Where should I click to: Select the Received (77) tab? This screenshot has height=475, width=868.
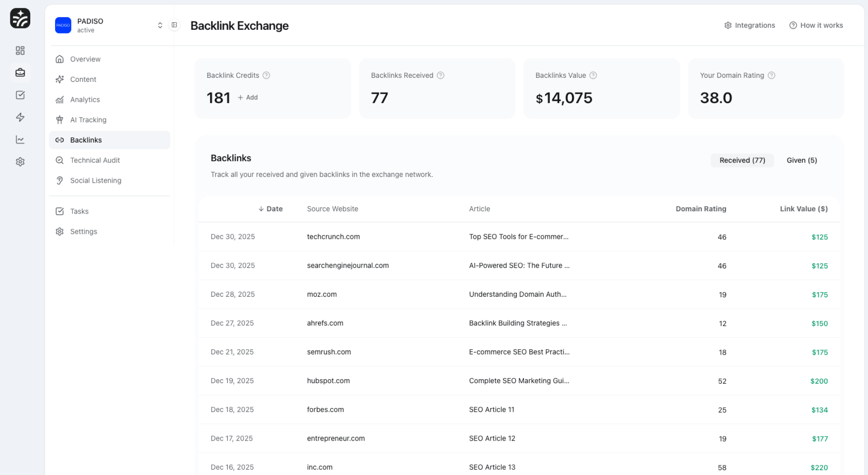pyautogui.click(x=742, y=160)
